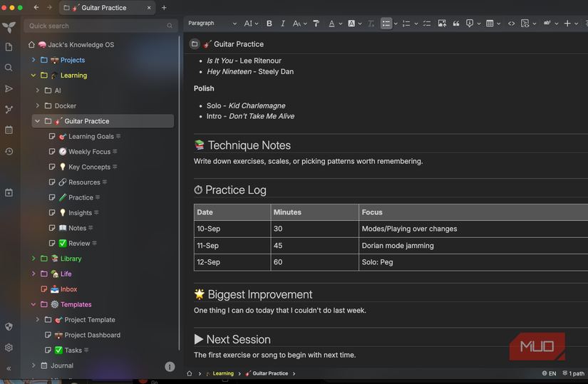
Task: Select the Guitar Practice tab
Action: coord(107,8)
